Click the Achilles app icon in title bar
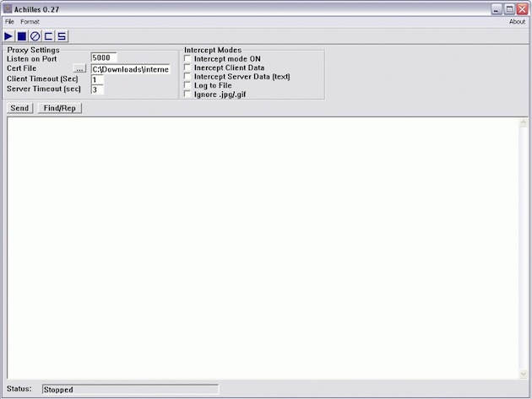The height and width of the screenshot is (399, 532). (x=7, y=8)
